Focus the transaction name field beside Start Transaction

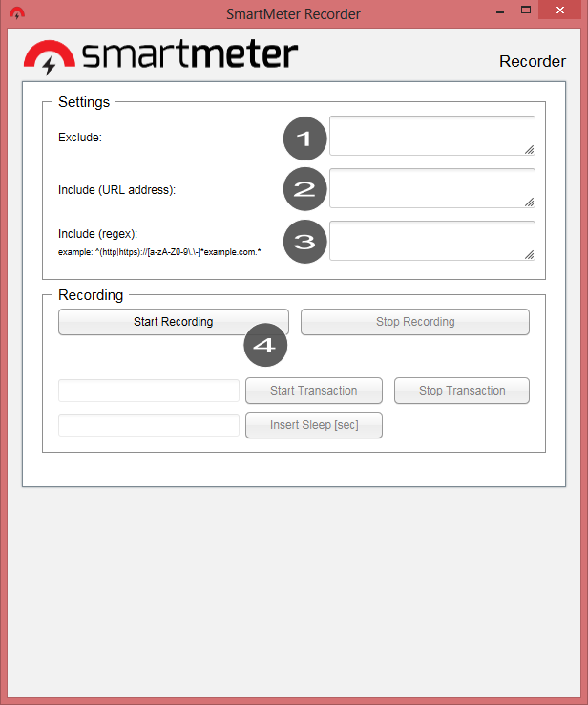point(149,391)
